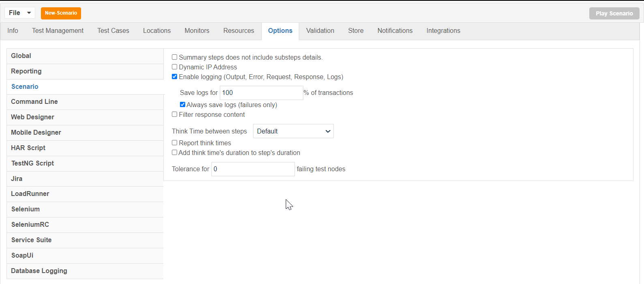Open the Validation tab

(320, 31)
